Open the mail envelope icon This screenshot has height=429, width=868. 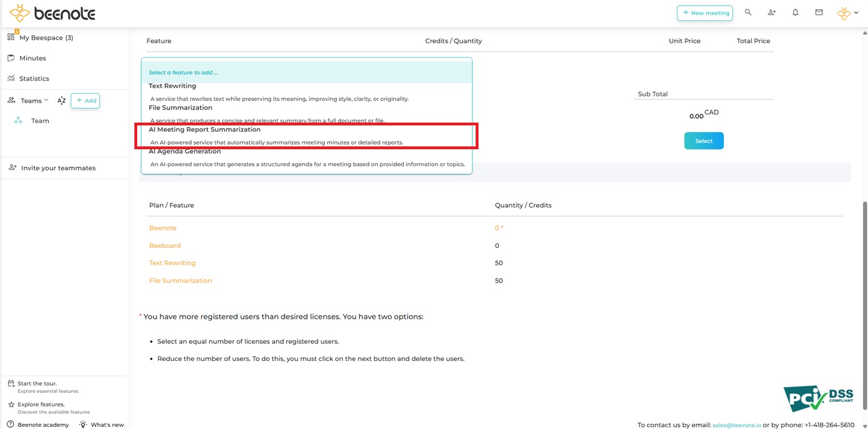point(819,12)
